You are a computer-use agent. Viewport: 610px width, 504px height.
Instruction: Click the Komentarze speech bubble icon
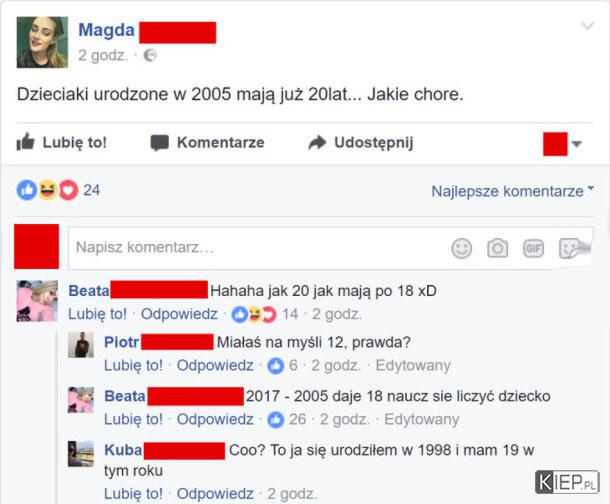click(x=160, y=143)
